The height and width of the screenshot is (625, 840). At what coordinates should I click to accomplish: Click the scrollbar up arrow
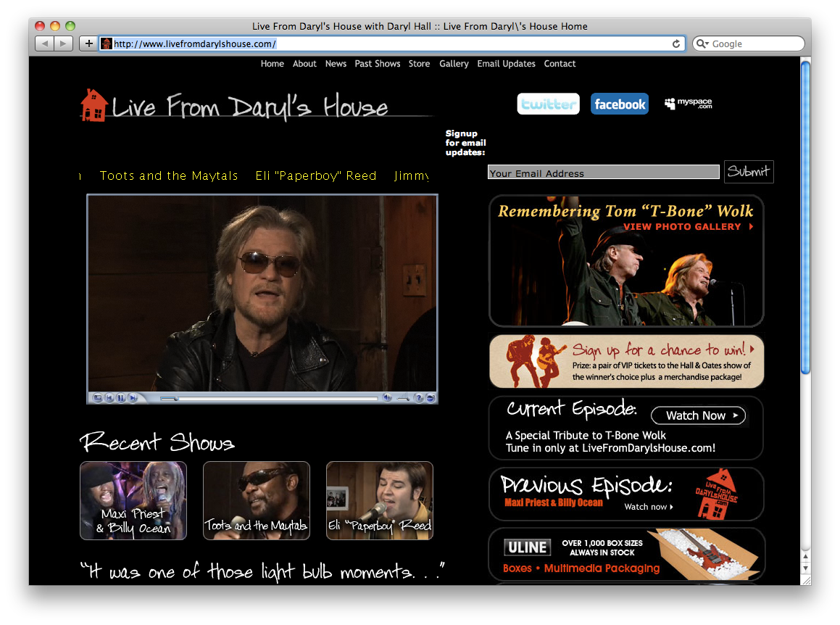[x=805, y=556]
